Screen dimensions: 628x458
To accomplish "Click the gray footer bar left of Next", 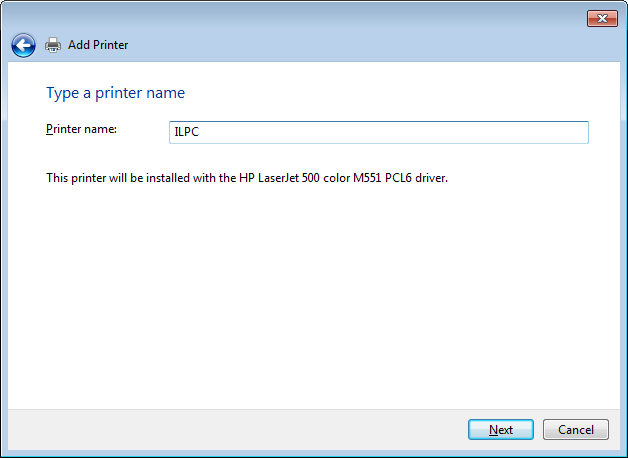I will [240, 430].
